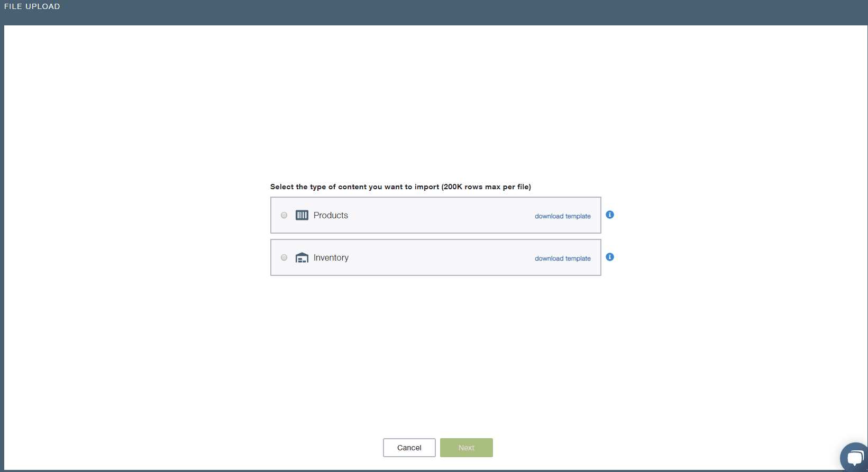
Task: Download the Products template
Action: [x=562, y=216]
